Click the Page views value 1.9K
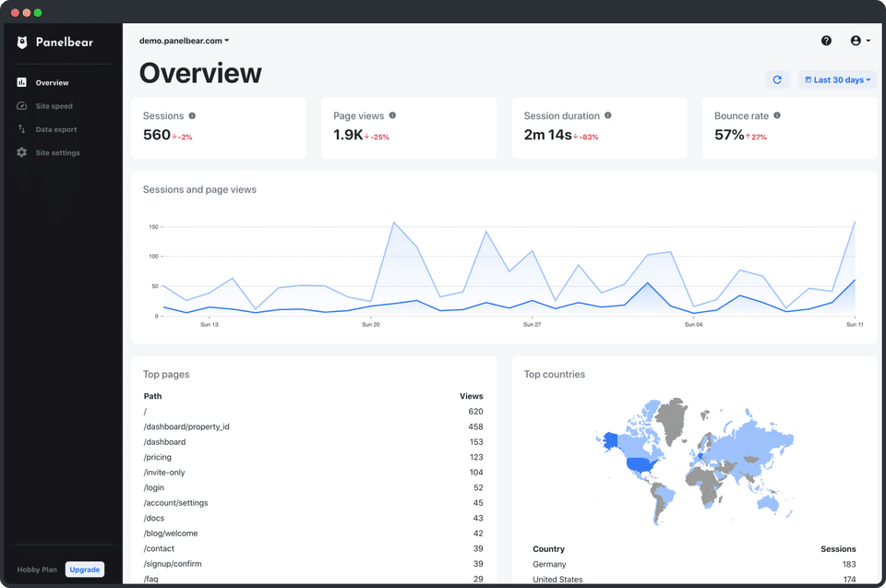Image resolution: width=886 pixels, height=588 pixels. pyautogui.click(x=348, y=135)
